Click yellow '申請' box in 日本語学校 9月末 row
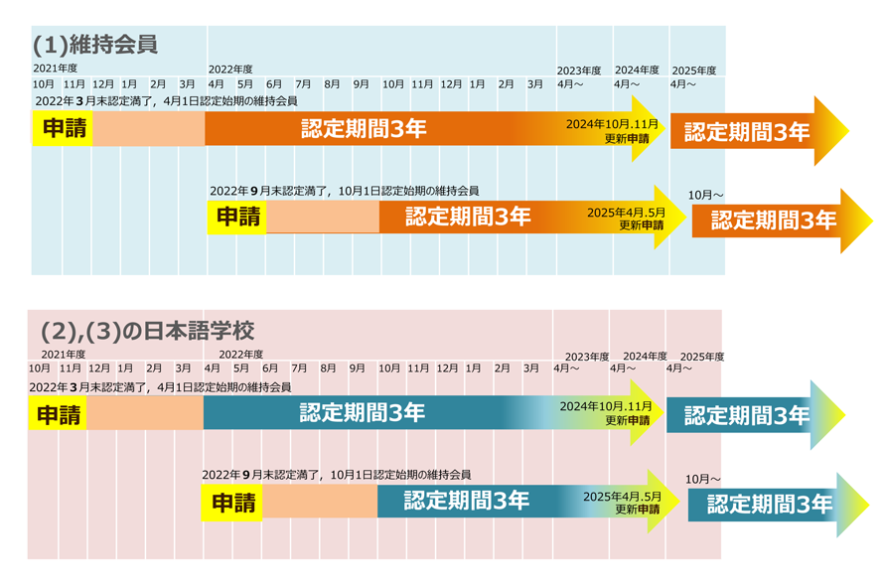The width and height of the screenshot is (883, 588). click(232, 503)
